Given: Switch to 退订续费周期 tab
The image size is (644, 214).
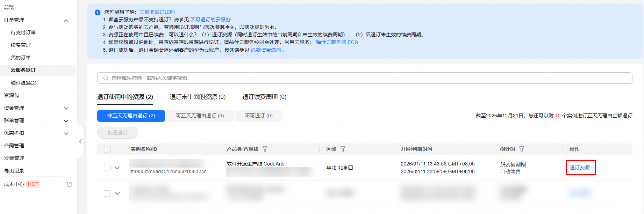Looking at the screenshot, I should (264, 97).
